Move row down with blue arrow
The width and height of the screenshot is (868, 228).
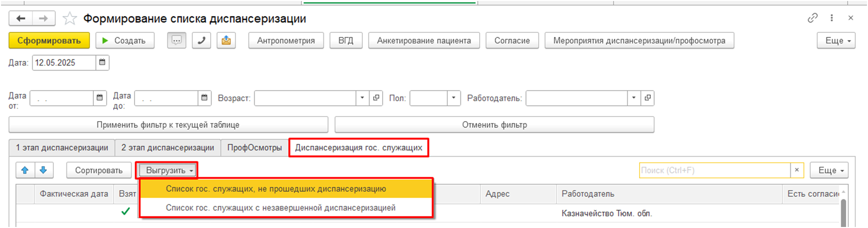pos(44,170)
